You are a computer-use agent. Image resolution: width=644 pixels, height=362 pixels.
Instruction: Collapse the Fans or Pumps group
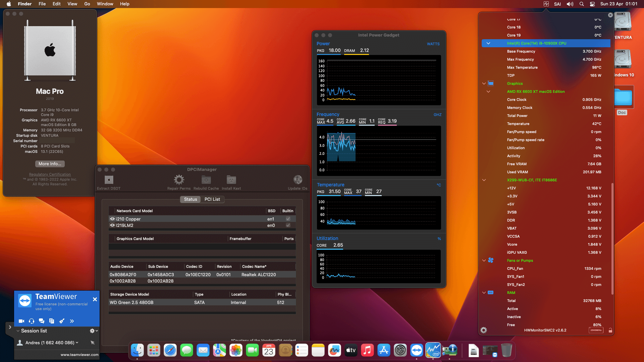pyautogui.click(x=484, y=260)
